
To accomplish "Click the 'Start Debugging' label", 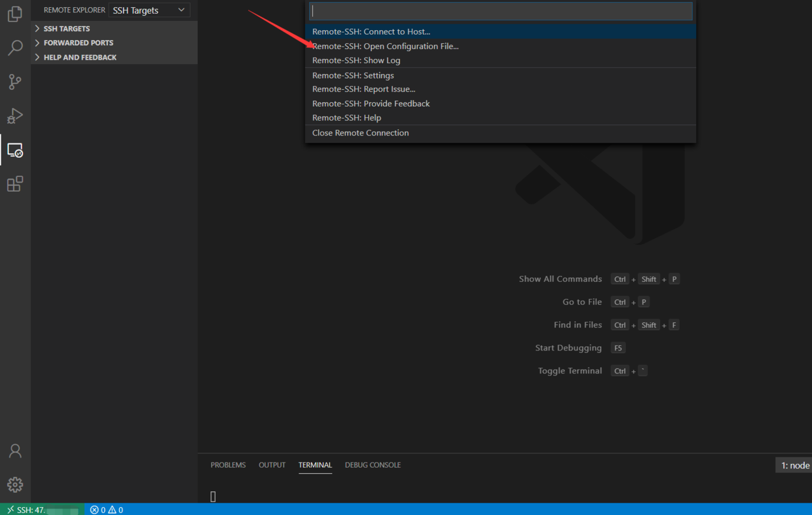I will click(x=568, y=348).
